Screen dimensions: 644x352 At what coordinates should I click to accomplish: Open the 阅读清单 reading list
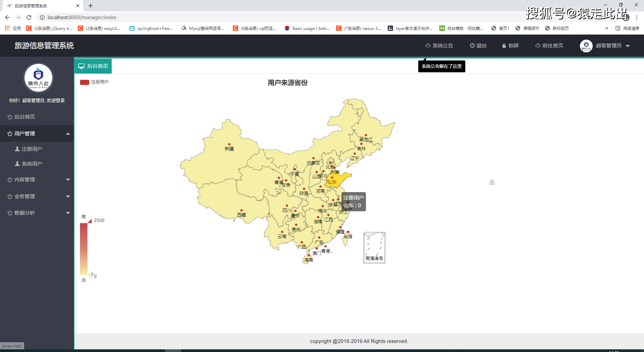627,29
